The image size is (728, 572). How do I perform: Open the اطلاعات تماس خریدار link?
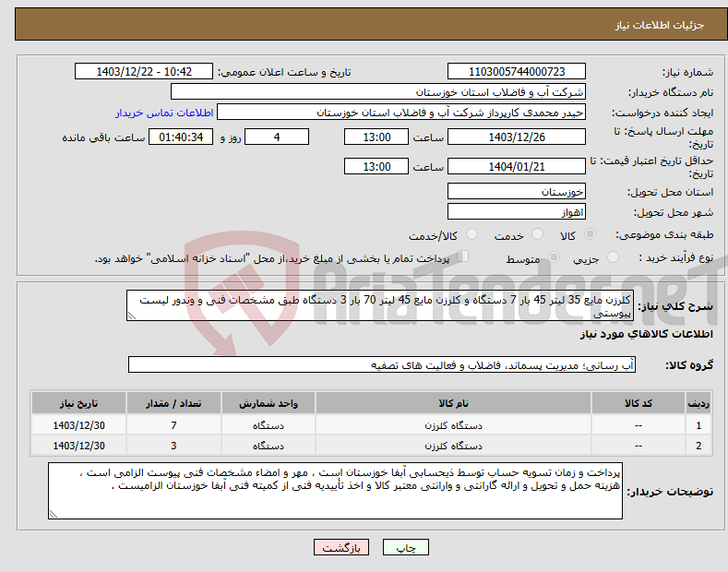[x=164, y=113]
